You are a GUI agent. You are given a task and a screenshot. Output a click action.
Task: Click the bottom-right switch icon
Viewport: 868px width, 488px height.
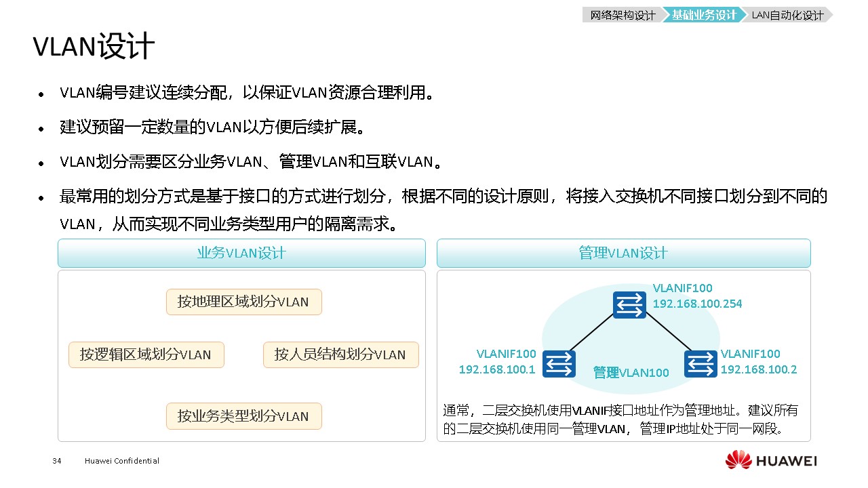pos(701,364)
